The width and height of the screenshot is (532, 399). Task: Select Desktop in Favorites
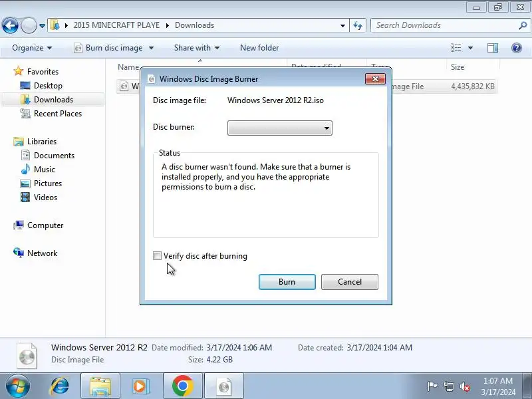41,86
